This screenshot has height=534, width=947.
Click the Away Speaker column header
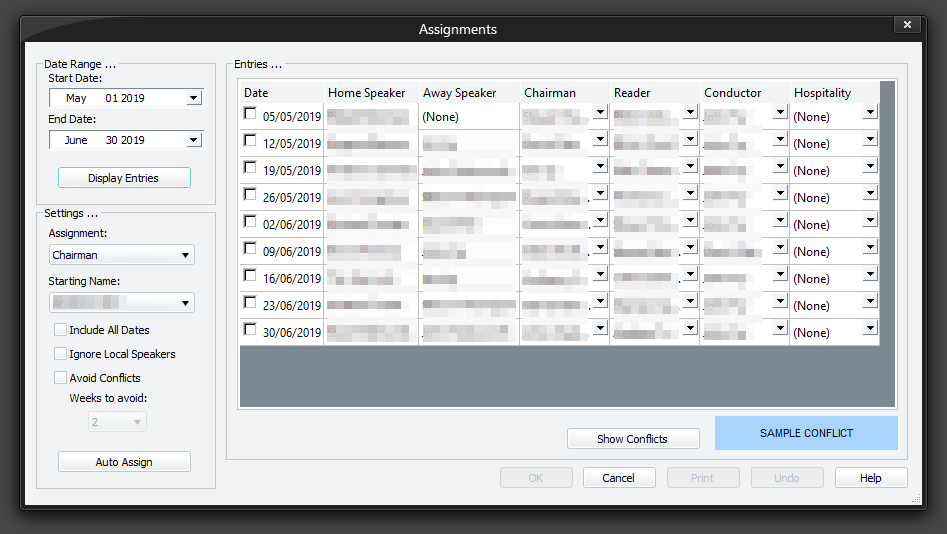469,92
